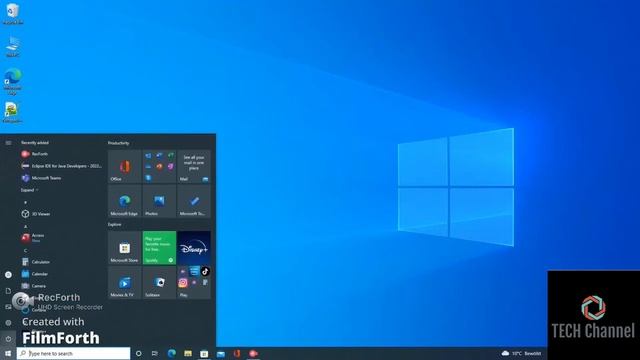Screen dimensions: 640x360
Task: Open the green Spotify tile
Action: (159, 248)
